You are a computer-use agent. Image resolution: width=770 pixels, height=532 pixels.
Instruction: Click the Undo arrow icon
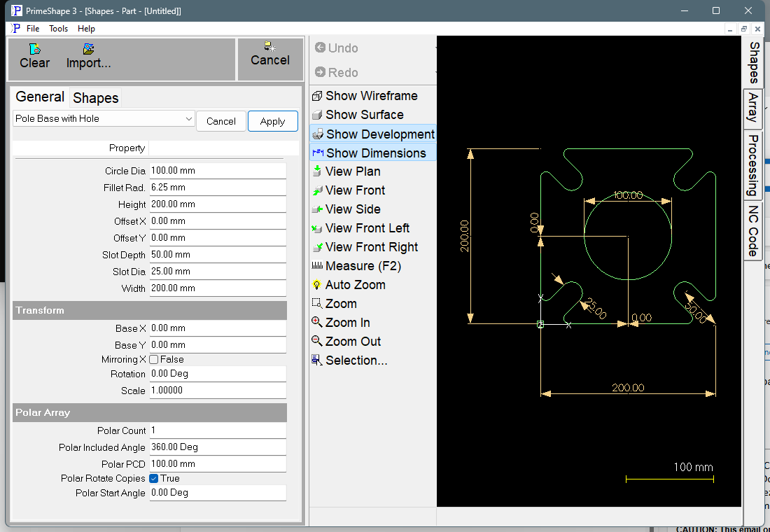click(x=320, y=48)
